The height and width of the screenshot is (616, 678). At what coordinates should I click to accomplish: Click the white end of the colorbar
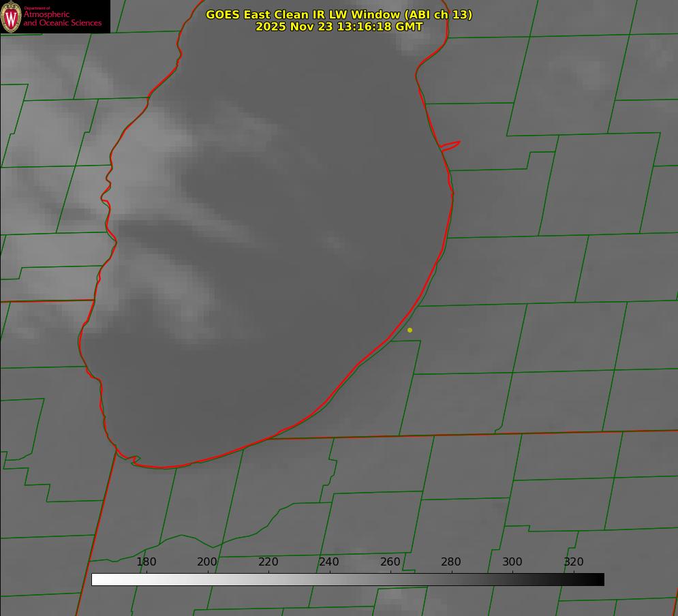[x=96, y=580]
